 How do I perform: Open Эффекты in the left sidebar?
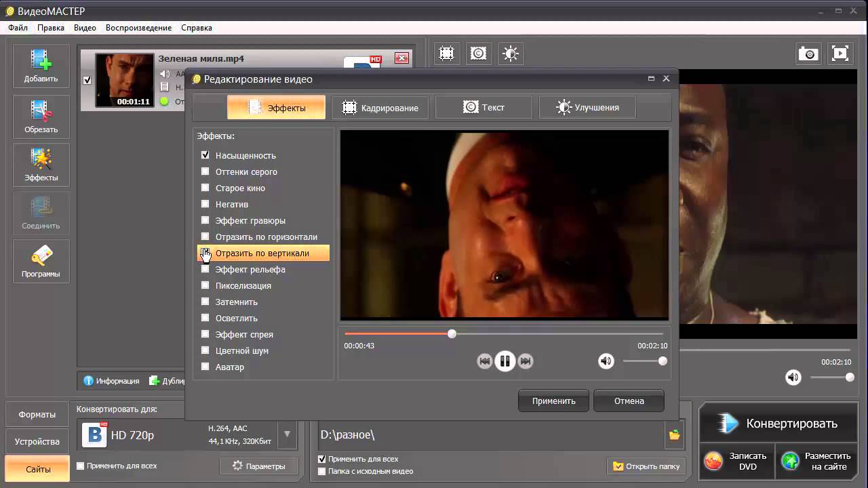tap(41, 165)
